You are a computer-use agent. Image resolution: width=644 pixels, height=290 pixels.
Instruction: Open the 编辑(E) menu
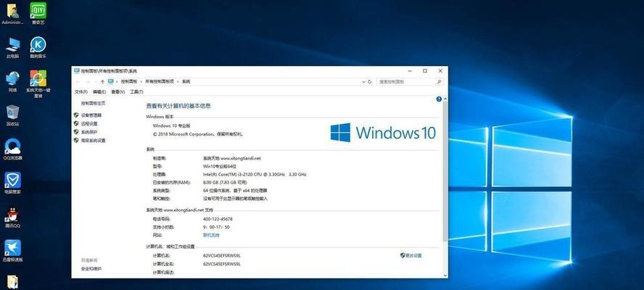click(99, 92)
